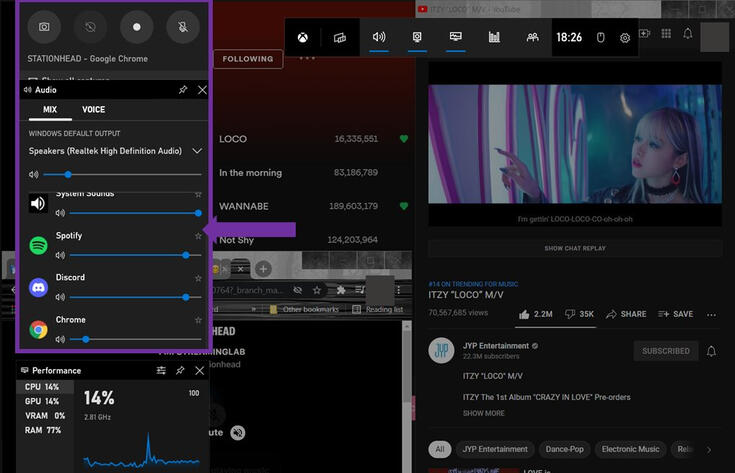Click the SUBSCRIBED button

pyautogui.click(x=665, y=351)
